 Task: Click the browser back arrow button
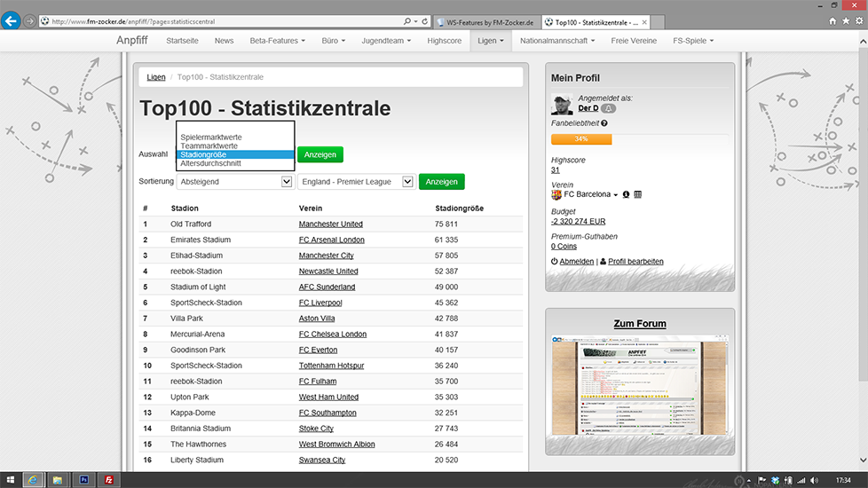pyautogui.click(x=11, y=20)
